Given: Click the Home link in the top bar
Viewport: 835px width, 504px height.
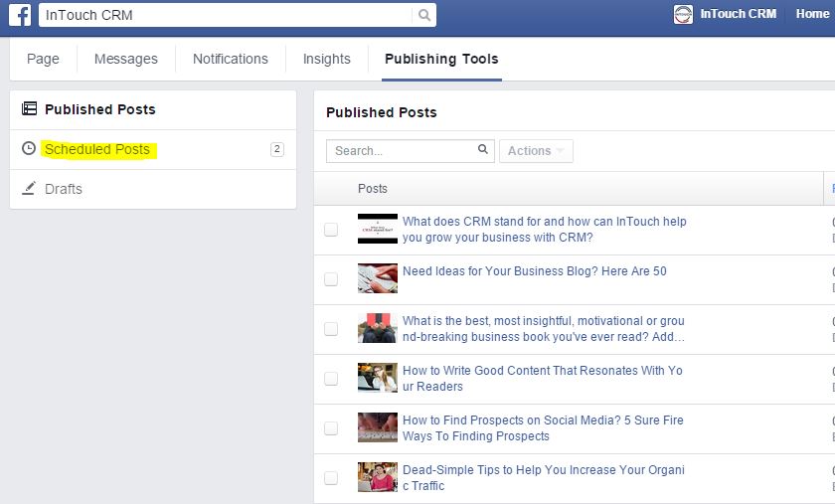Looking at the screenshot, I should (812, 14).
